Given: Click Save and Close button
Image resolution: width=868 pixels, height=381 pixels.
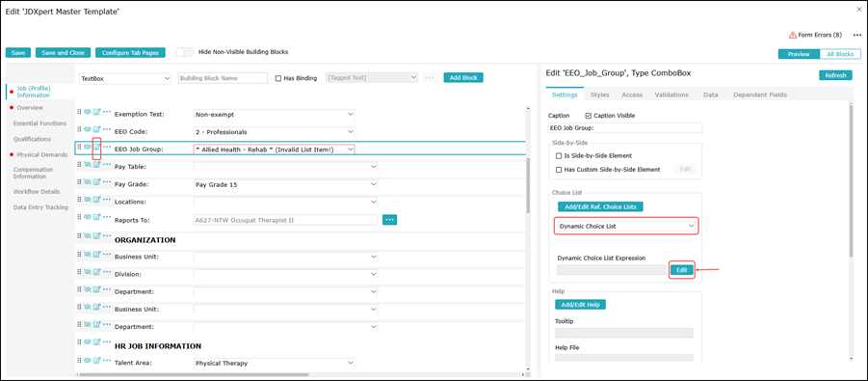Looking at the screenshot, I should point(64,53).
